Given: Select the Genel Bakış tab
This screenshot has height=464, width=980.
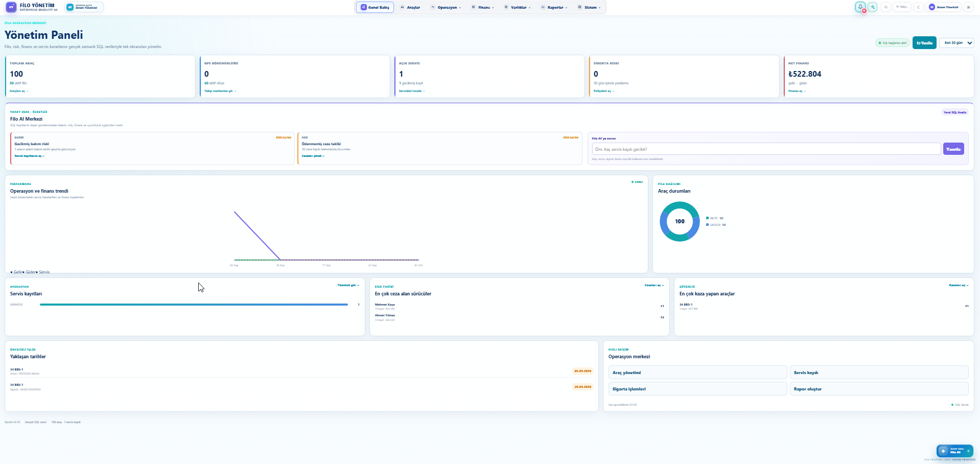Looking at the screenshot, I should (375, 7).
